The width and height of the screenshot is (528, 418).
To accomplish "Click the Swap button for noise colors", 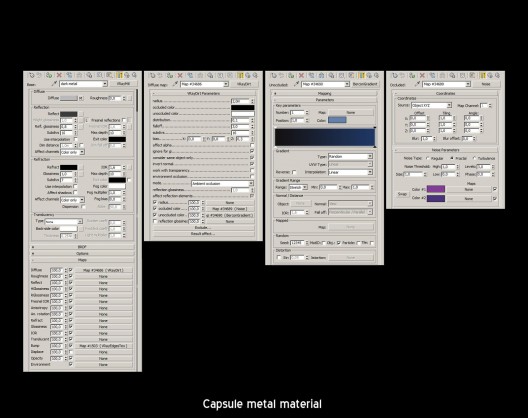I will [402, 194].
